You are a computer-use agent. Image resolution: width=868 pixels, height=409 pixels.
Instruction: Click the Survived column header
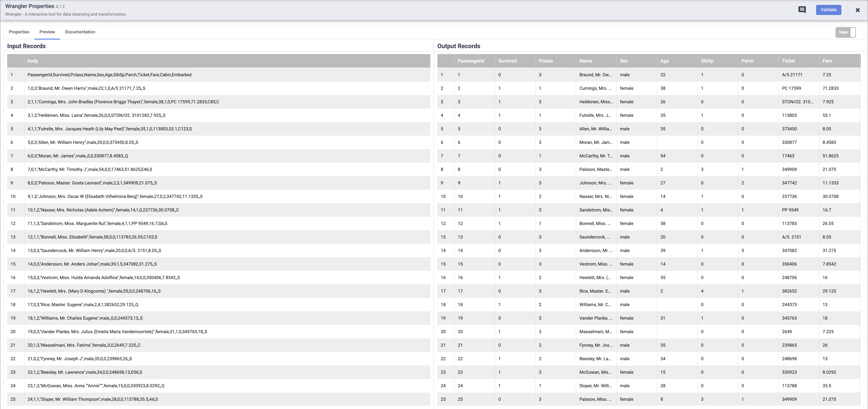pyautogui.click(x=507, y=61)
